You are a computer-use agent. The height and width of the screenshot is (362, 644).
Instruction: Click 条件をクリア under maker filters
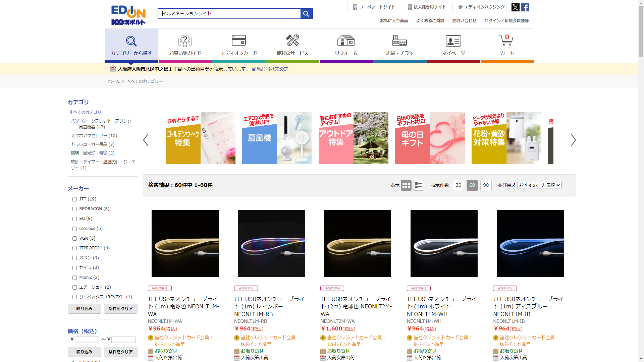(120, 309)
